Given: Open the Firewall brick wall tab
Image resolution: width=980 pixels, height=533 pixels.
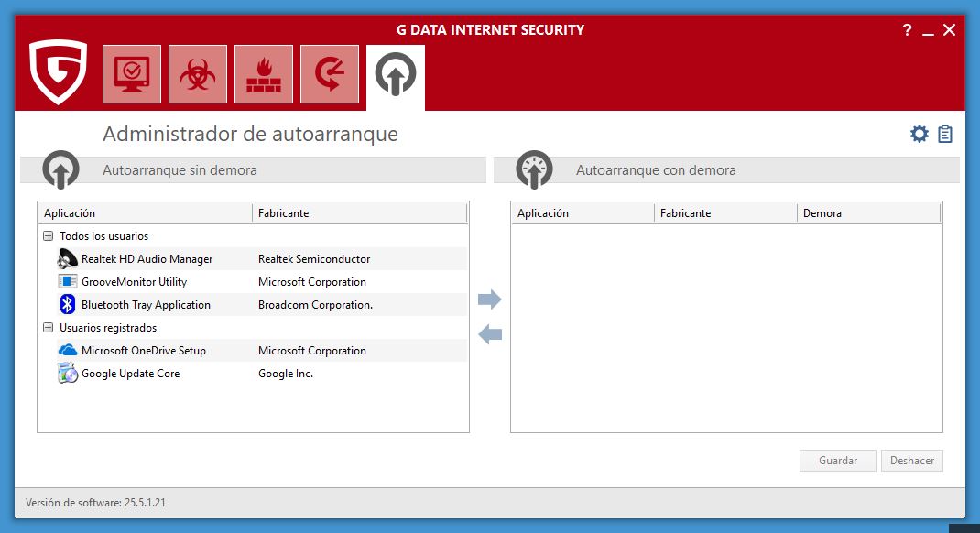Looking at the screenshot, I should pos(264,74).
